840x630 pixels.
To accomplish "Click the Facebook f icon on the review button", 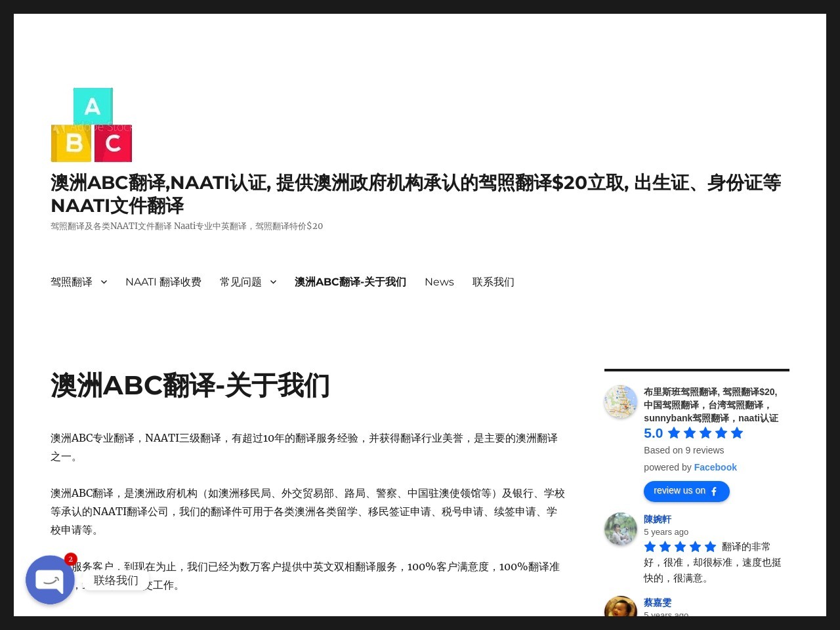I will point(713,492).
